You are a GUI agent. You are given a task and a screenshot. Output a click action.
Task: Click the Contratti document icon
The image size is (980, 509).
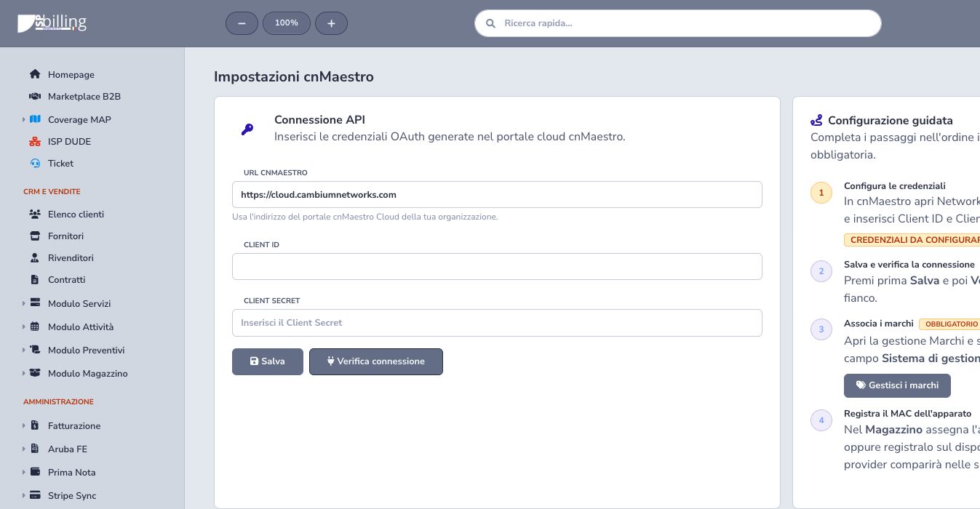point(34,279)
